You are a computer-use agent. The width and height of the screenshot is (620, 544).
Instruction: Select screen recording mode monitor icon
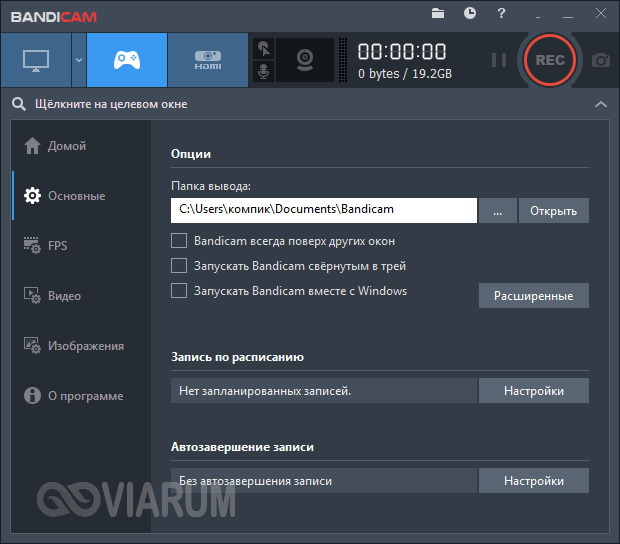36,60
